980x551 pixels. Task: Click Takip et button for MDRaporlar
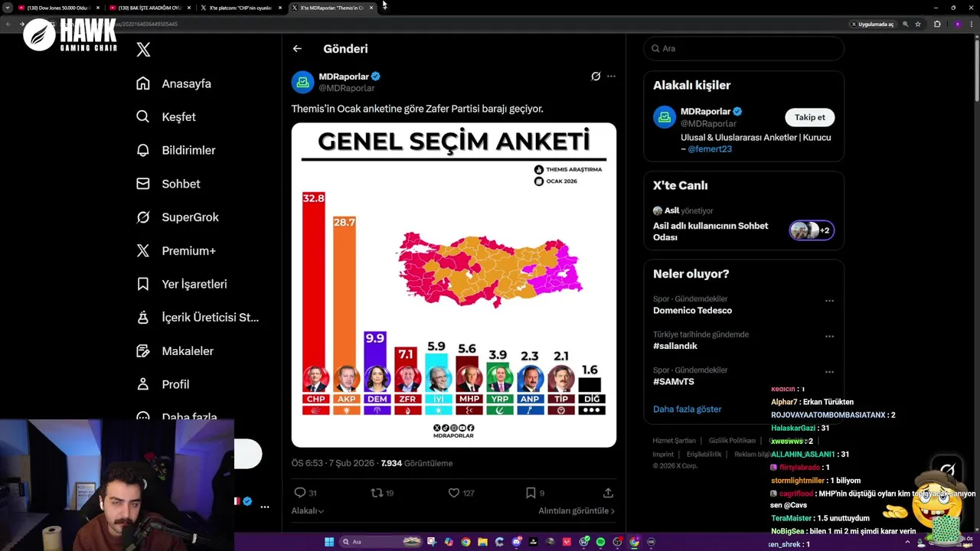809,117
